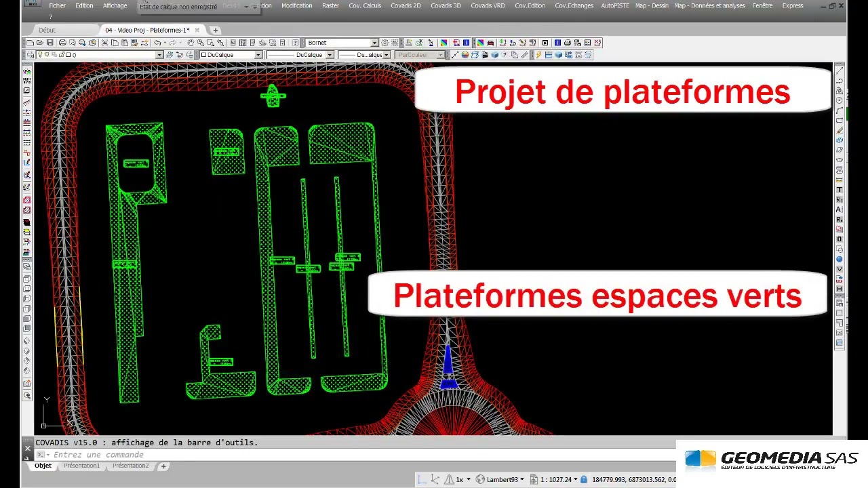Open the DuCalque color dropdown
The height and width of the screenshot is (488, 868).
click(x=258, y=54)
